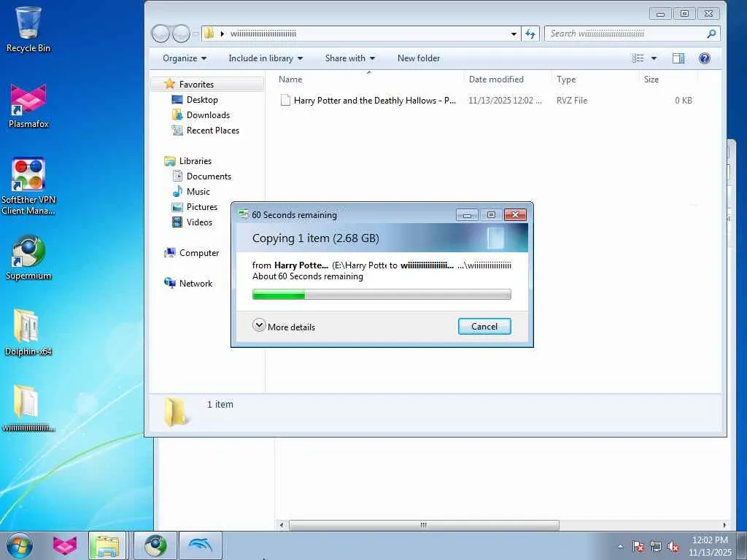
Task: Click the RVZ file icon
Action: [285, 100]
